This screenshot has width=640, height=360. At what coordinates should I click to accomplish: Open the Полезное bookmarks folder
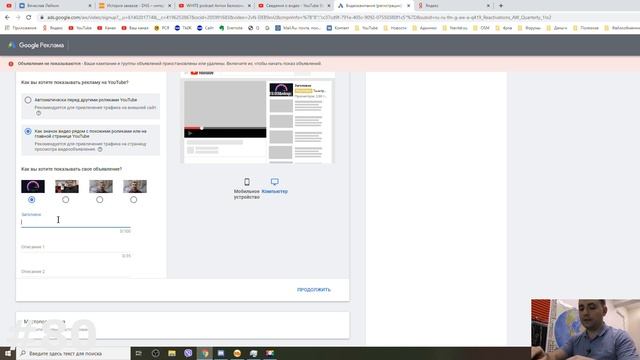(x=586, y=28)
